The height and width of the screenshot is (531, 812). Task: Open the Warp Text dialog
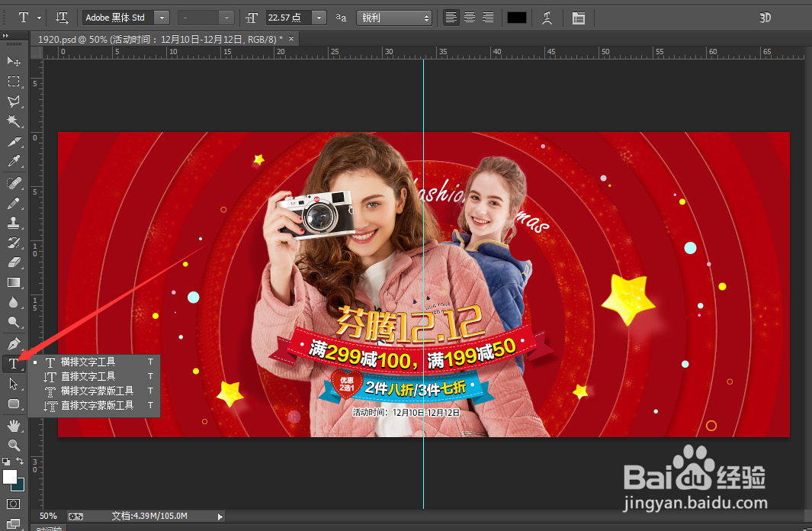547,18
